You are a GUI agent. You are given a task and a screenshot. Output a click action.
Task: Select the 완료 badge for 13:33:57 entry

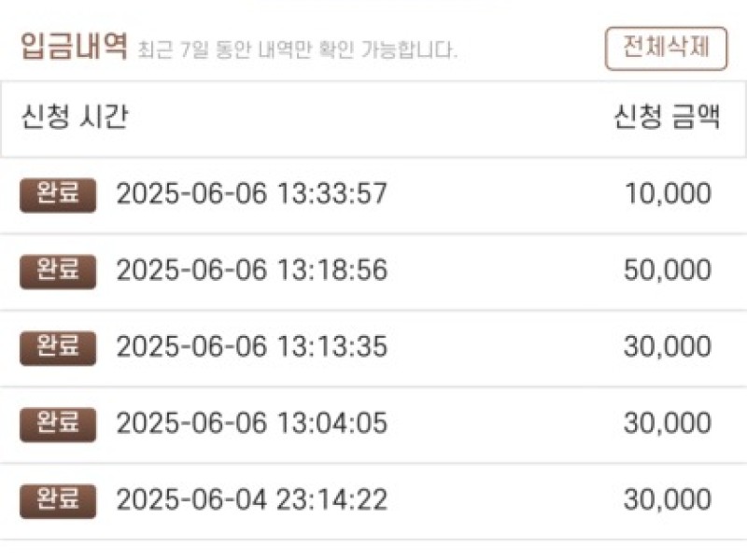point(58,195)
